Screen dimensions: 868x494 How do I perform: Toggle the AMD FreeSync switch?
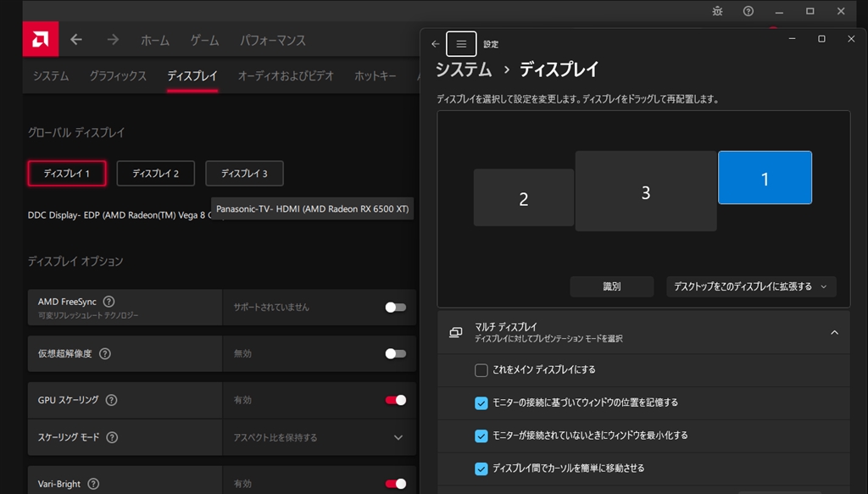(395, 307)
